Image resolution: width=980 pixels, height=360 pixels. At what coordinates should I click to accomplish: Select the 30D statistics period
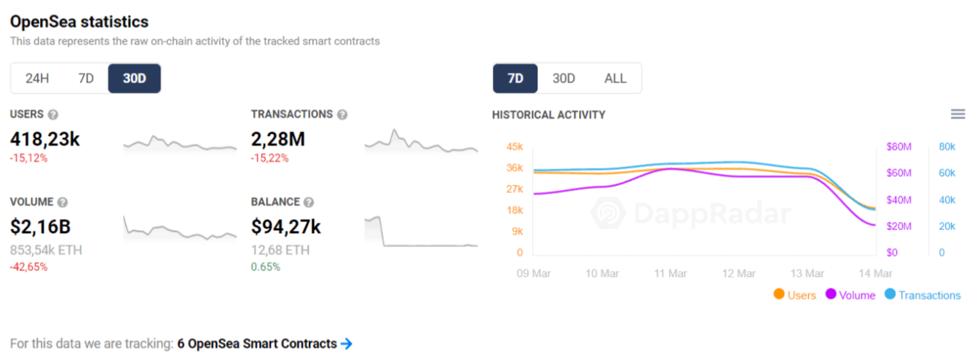click(x=134, y=78)
